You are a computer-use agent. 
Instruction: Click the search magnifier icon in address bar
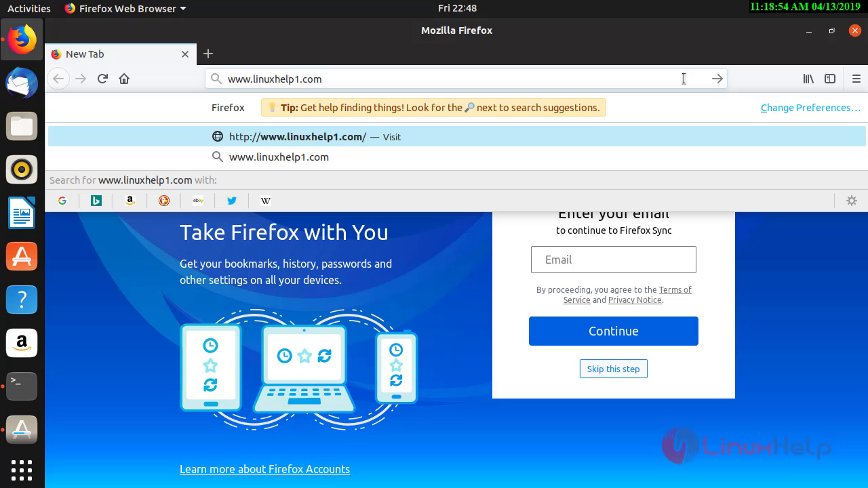tap(216, 79)
